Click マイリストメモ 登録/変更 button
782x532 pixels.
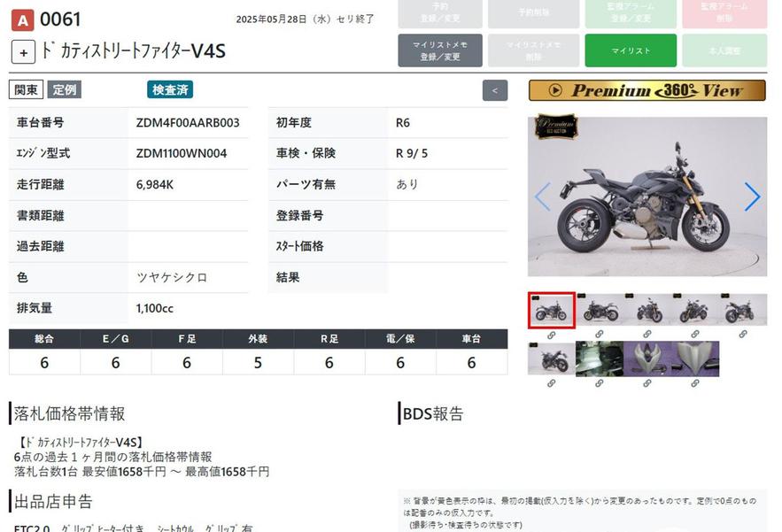click(x=440, y=50)
